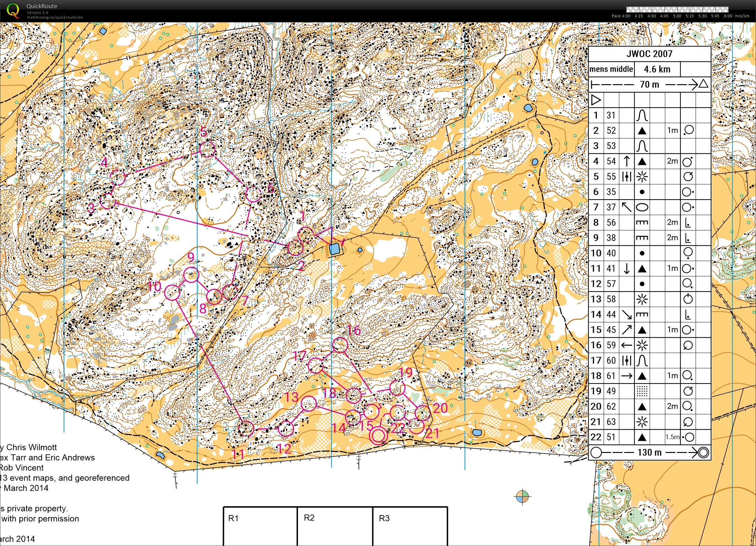Viewport: 756px width, 546px height.
Task: Click the QuickRoute Q logo
Action: pyautogui.click(x=13, y=10)
